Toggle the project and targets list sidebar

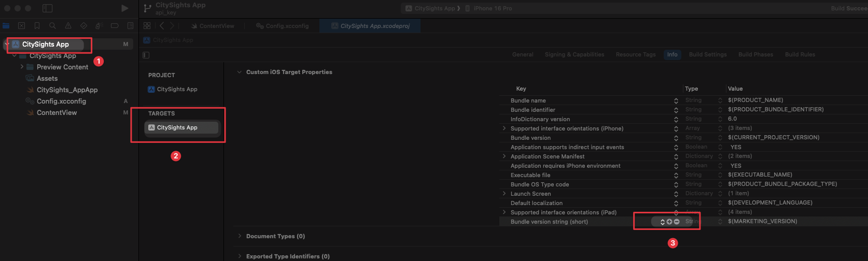(x=146, y=55)
